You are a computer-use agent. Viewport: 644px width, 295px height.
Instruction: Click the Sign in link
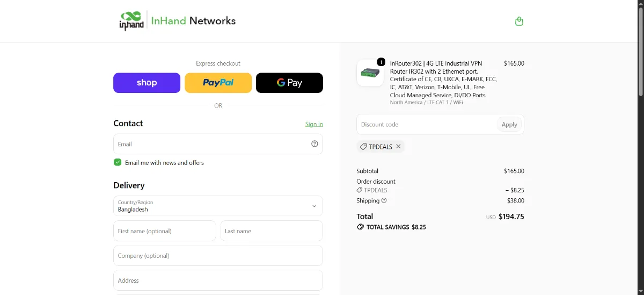coord(314,124)
